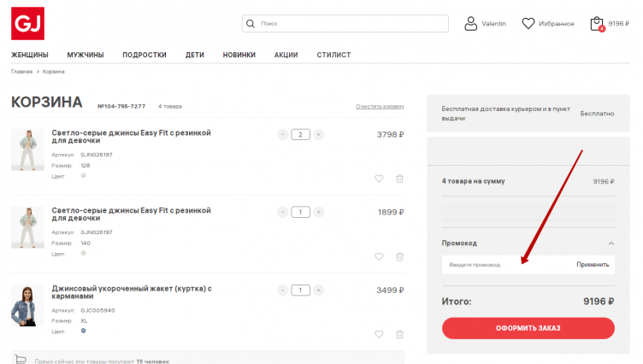Screen dimensions: 643x364
Task: Select the denim jacket color swatch
Action: pos(83,331)
